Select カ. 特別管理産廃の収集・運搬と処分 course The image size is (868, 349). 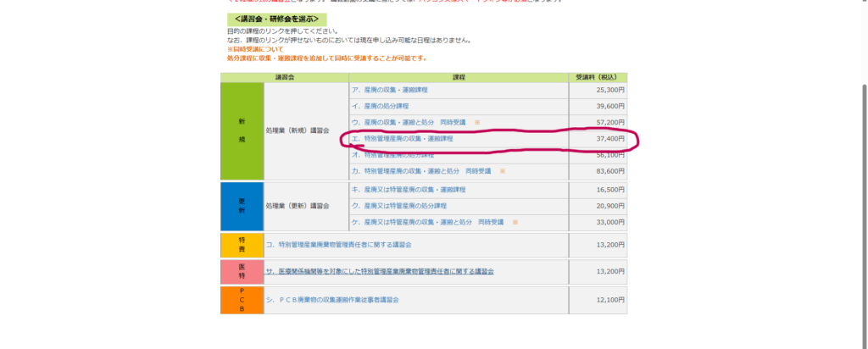[422, 171]
